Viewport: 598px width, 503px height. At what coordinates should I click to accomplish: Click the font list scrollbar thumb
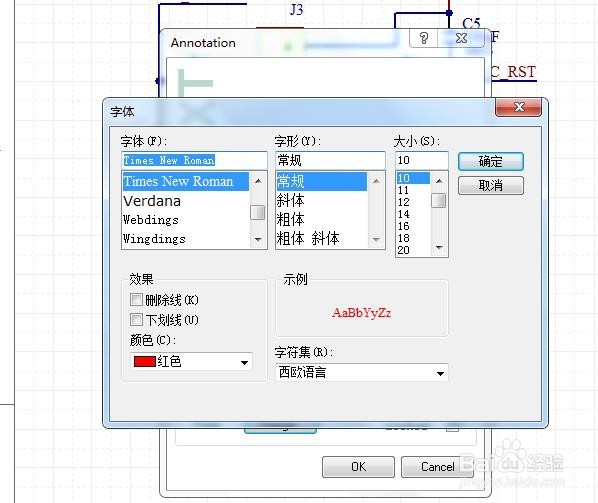tap(258, 212)
